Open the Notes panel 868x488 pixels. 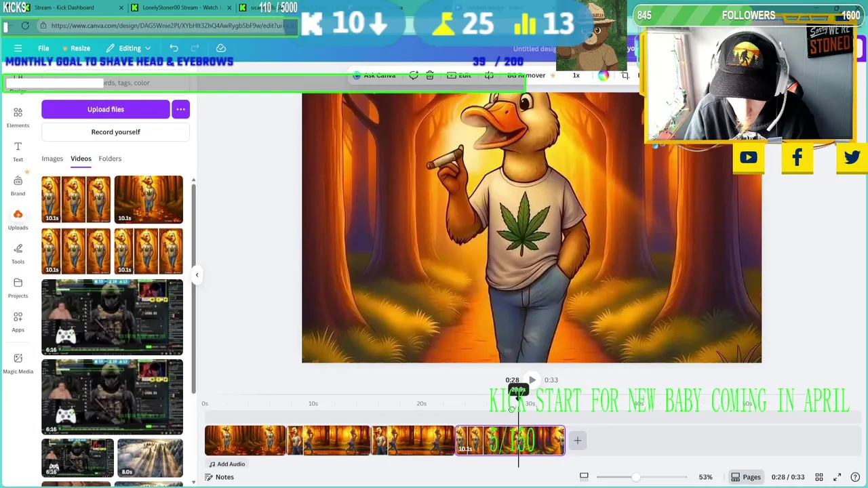pos(219,477)
